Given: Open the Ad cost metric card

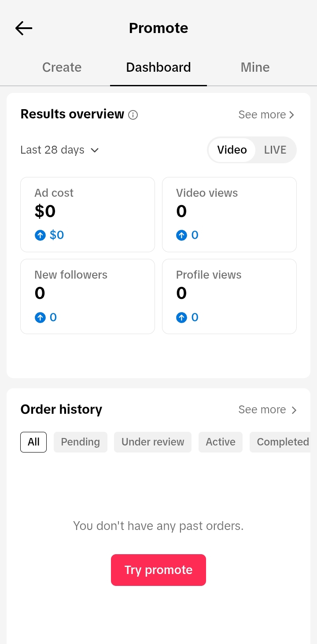Looking at the screenshot, I should pos(88,215).
